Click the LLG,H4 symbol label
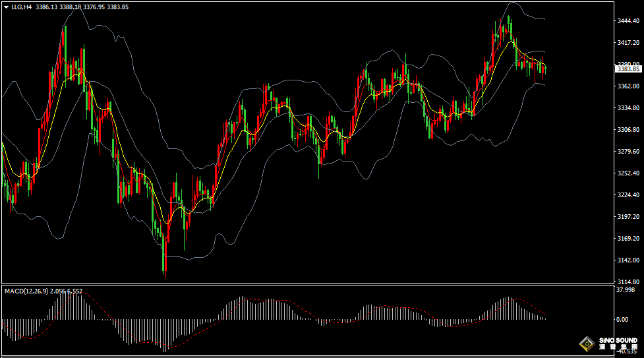Image resolution: width=644 pixels, height=358 pixels. (x=22, y=7)
